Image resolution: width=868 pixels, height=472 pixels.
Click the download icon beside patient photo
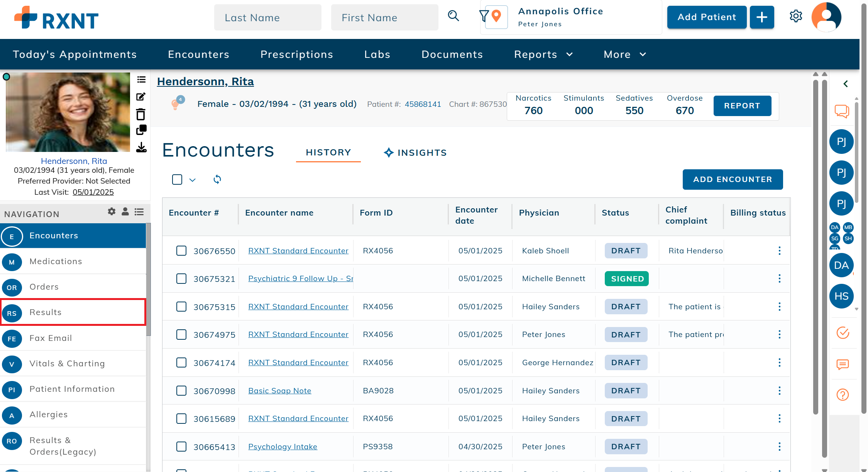(141, 147)
